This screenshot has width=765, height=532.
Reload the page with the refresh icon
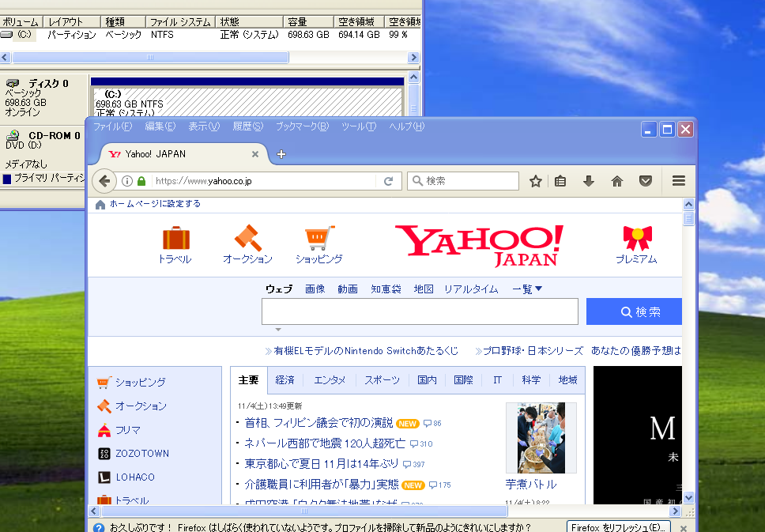pos(388,181)
